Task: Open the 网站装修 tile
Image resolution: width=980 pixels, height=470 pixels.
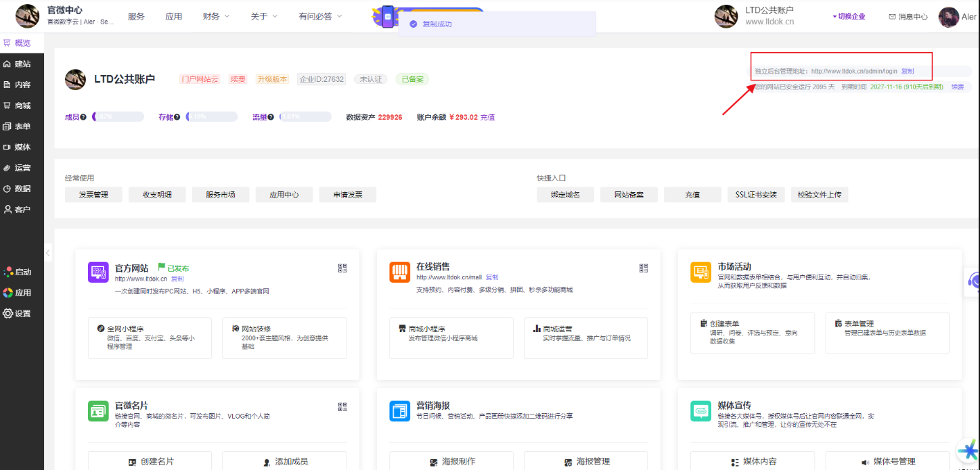Action: (284, 337)
